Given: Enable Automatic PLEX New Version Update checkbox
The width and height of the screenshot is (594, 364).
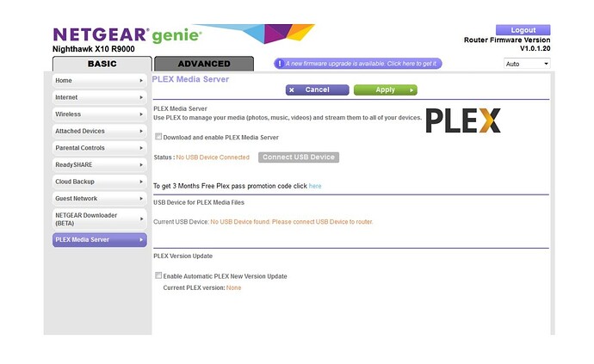Looking at the screenshot, I should tap(158, 275).
